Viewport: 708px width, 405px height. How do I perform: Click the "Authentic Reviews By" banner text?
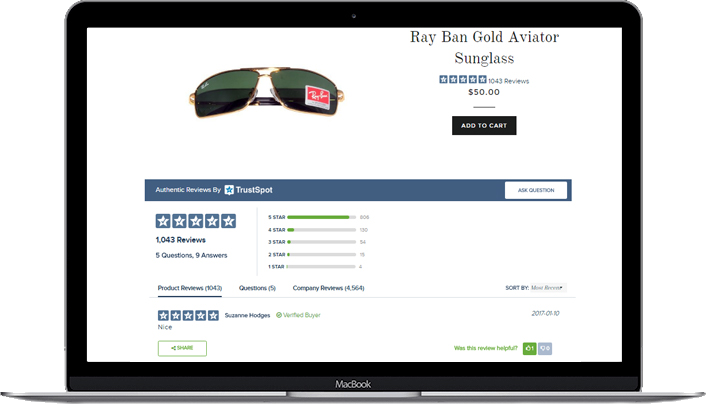pyautogui.click(x=188, y=190)
